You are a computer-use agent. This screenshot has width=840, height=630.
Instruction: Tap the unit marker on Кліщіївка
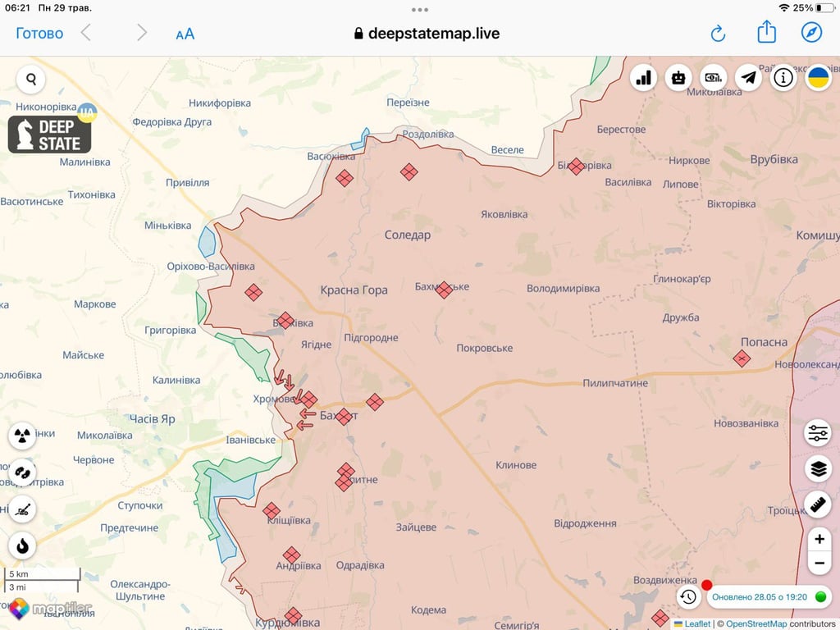click(x=272, y=511)
